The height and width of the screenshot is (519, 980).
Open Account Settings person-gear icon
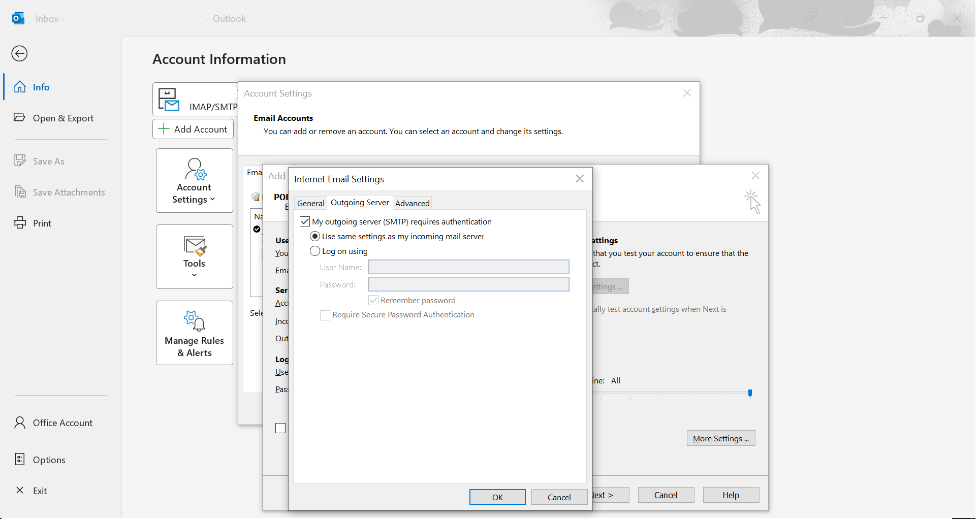(x=195, y=169)
